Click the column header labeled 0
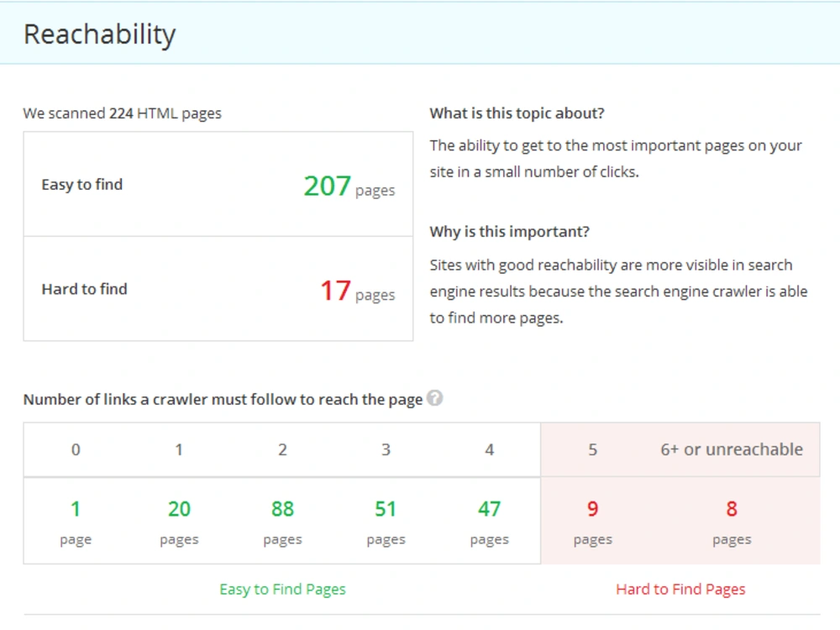Image resolution: width=840 pixels, height=630 pixels. coord(76,449)
